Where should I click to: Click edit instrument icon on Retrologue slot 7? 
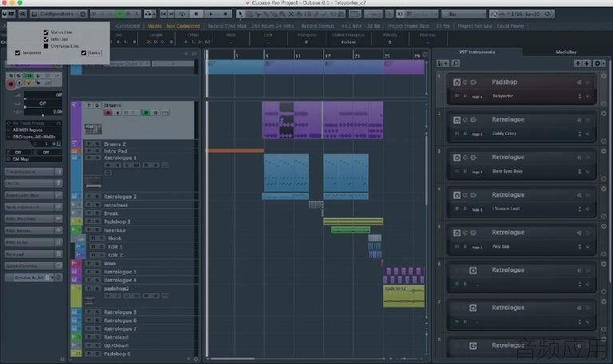(473, 308)
